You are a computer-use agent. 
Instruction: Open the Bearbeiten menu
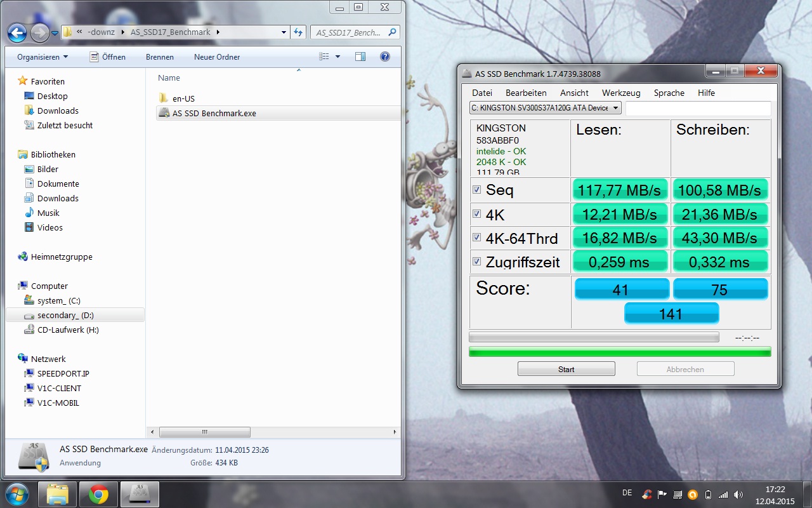tap(526, 93)
